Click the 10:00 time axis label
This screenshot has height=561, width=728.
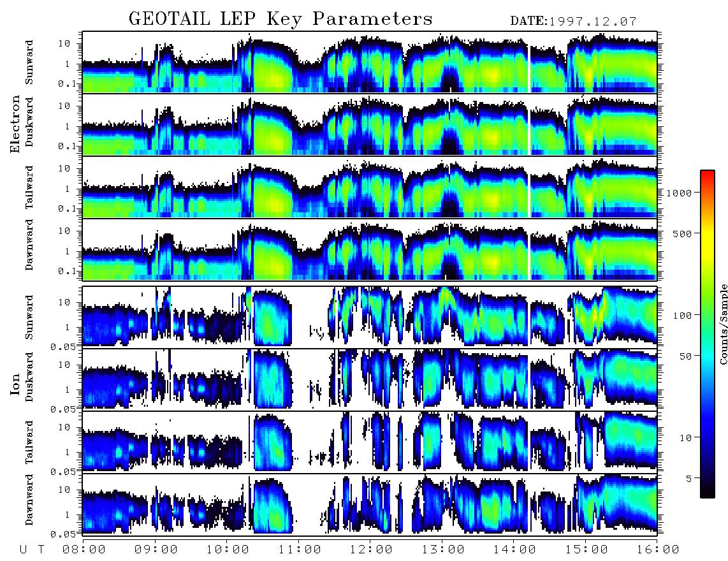[228, 550]
